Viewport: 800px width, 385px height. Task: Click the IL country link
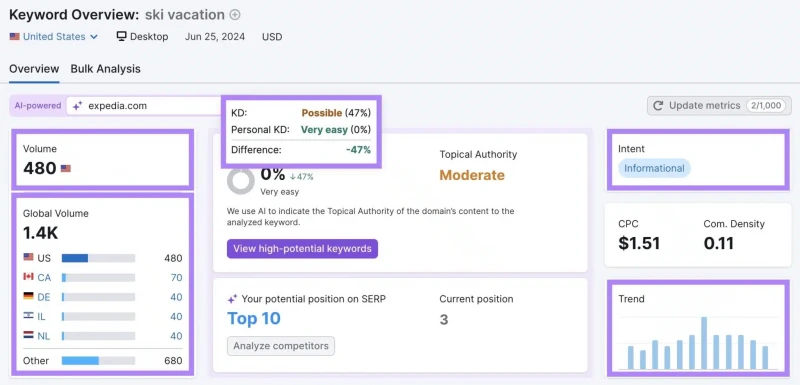click(41, 317)
